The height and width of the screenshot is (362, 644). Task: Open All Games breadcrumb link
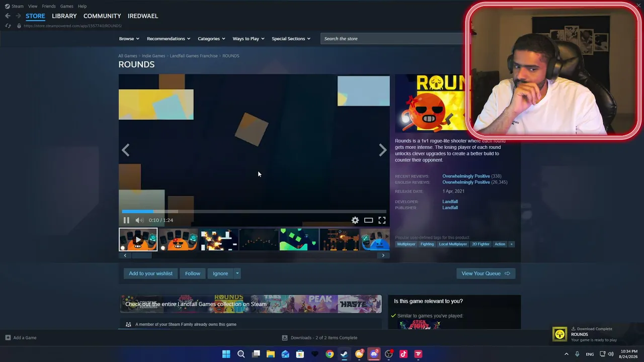[x=128, y=56]
